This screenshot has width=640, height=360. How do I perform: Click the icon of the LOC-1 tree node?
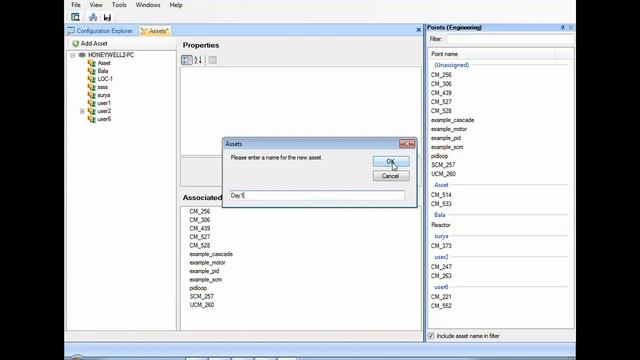pyautogui.click(x=91, y=79)
